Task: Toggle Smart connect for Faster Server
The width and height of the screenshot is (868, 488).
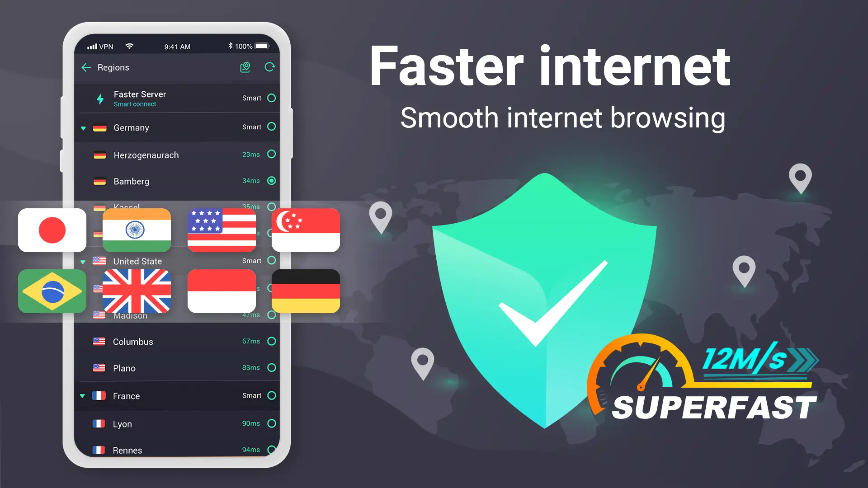Action: point(273,98)
